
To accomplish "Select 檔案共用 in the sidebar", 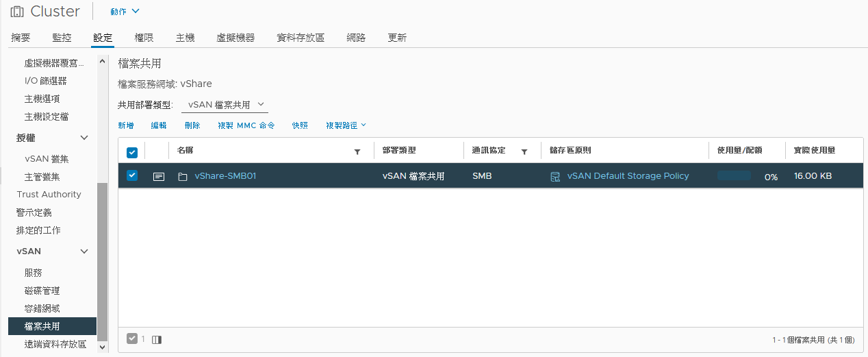I will click(52, 326).
